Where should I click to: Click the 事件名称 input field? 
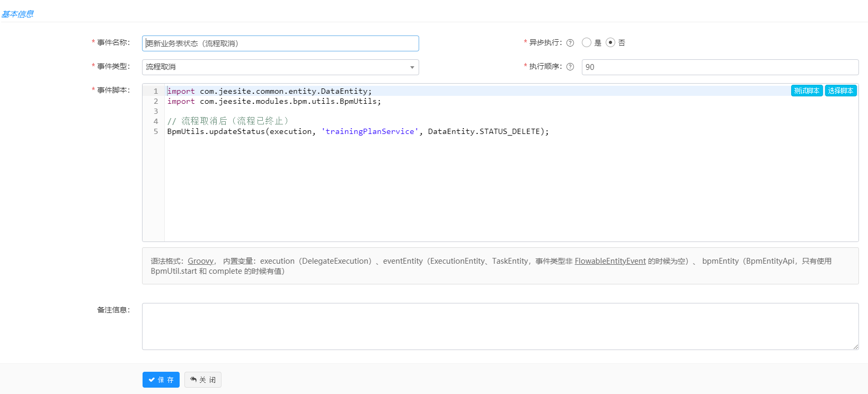click(280, 43)
